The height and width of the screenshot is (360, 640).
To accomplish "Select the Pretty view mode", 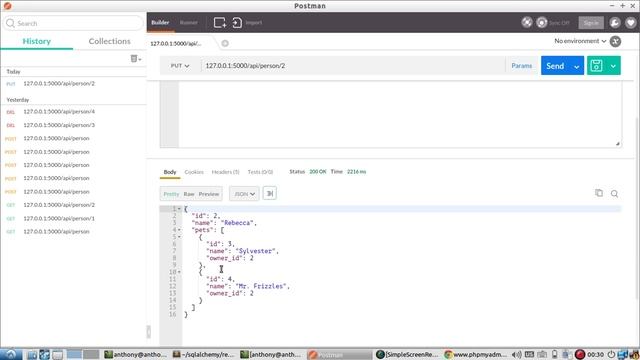I will click(x=171, y=194).
